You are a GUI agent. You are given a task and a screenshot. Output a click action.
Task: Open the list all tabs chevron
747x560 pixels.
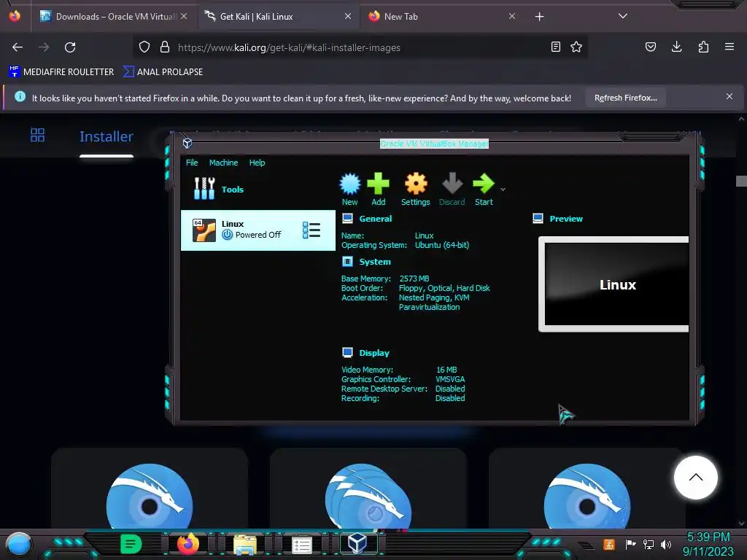(x=623, y=16)
